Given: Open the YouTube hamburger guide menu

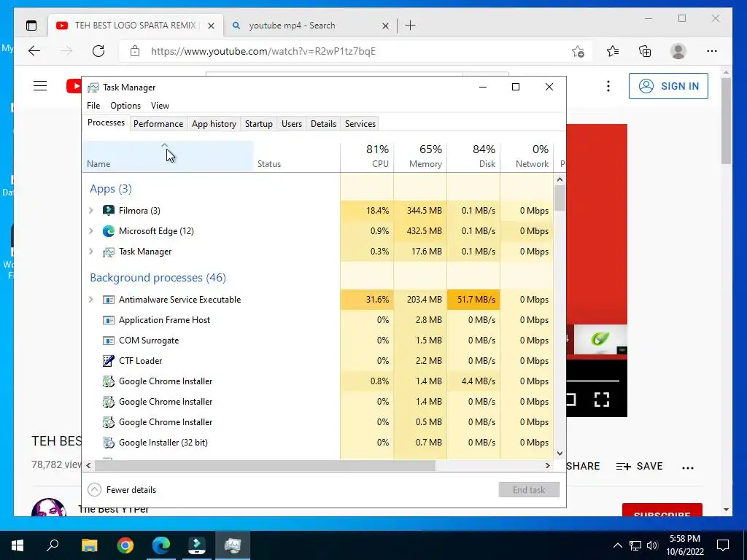Looking at the screenshot, I should [40, 86].
